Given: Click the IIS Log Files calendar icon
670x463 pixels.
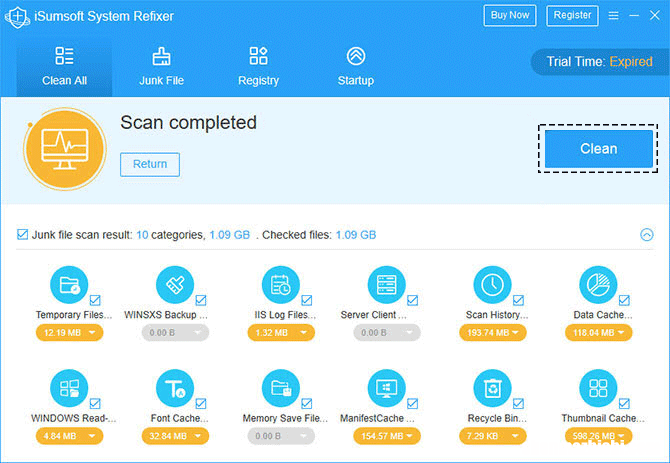Looking at the screenshot, I should click(x=281, y=284).
